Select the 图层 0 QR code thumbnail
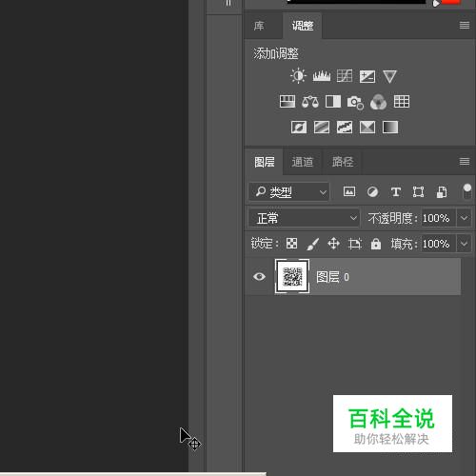 (x=292, y=276)
